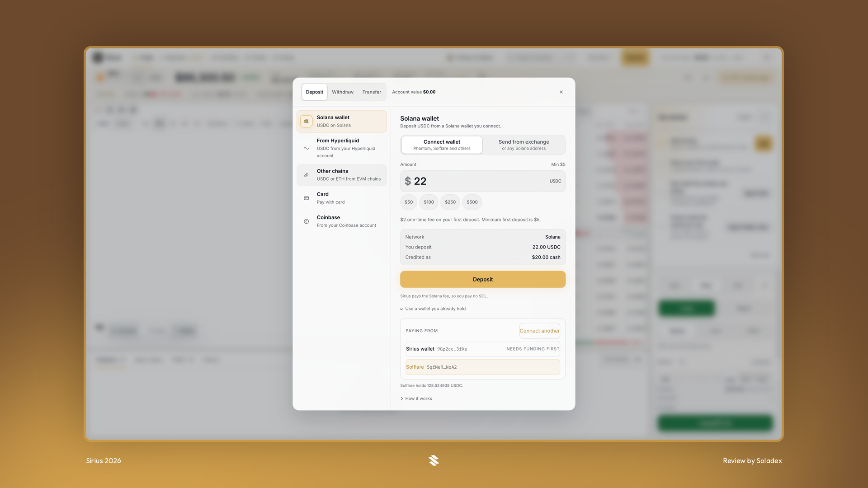The height and width of the screenshot is (488, 868).
Task: Choose From Hyperliquid deposit method
Action: (x=342, y=148)
